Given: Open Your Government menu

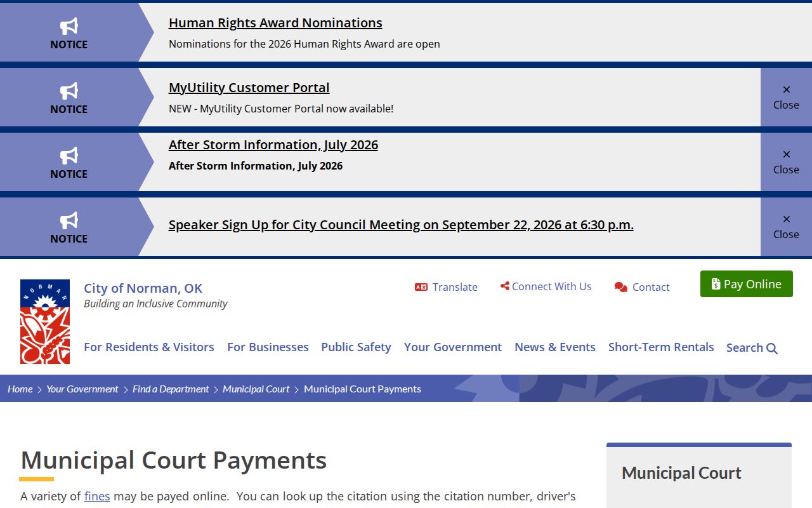Looking at the screenshot, I should point(453,347).
